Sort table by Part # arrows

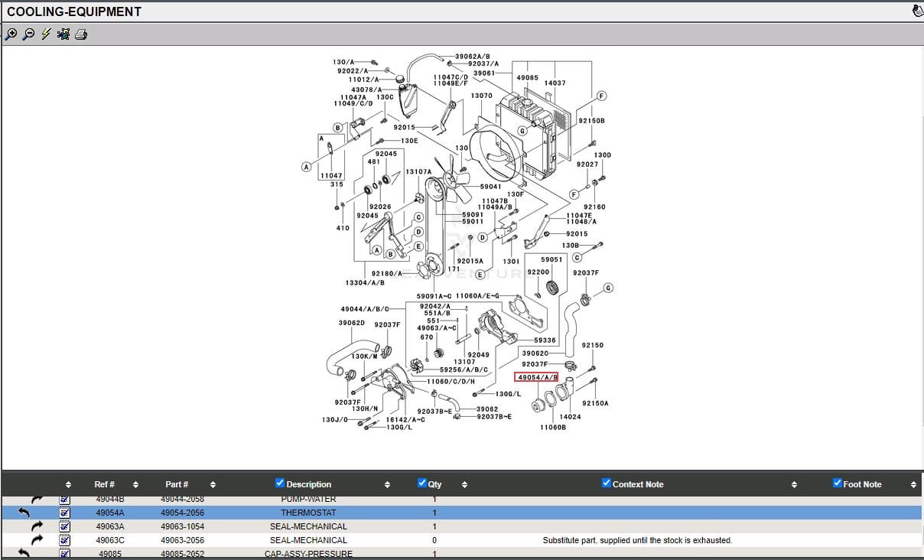[x=213, y=485]
